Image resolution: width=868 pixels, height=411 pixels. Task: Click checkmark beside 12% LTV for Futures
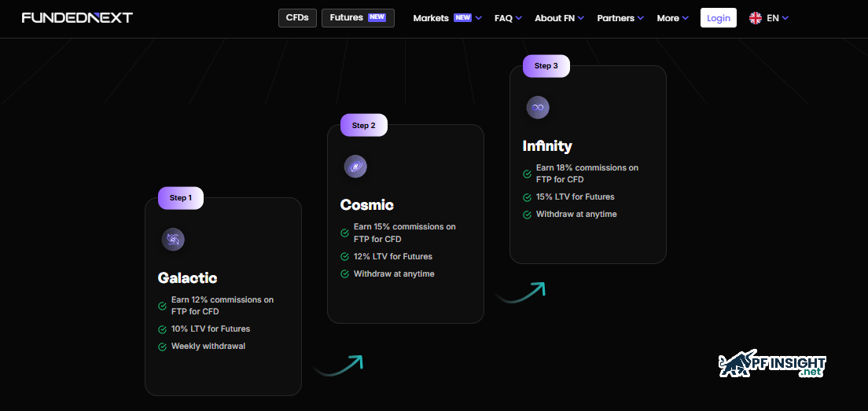tap(345, 257)
